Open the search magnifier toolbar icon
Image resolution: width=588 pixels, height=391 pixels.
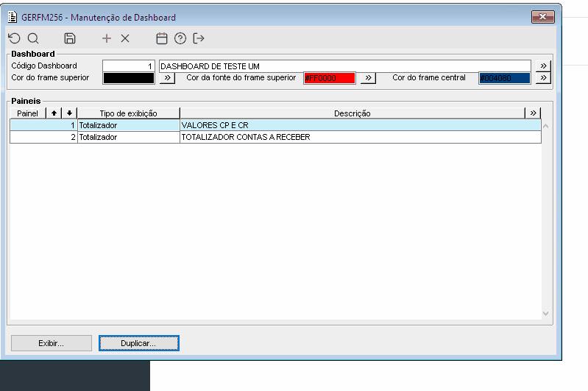click(x=33, y=38)
